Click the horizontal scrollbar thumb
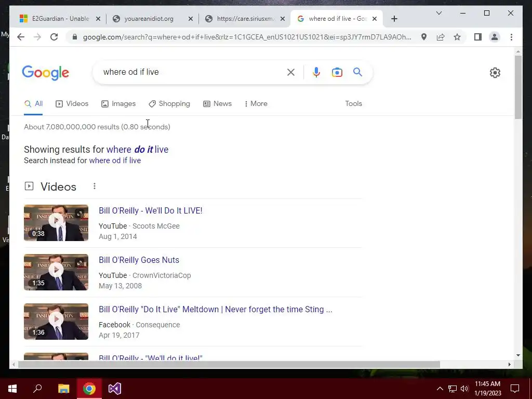This screenshot has height=399, width=532. click(229, 365)
